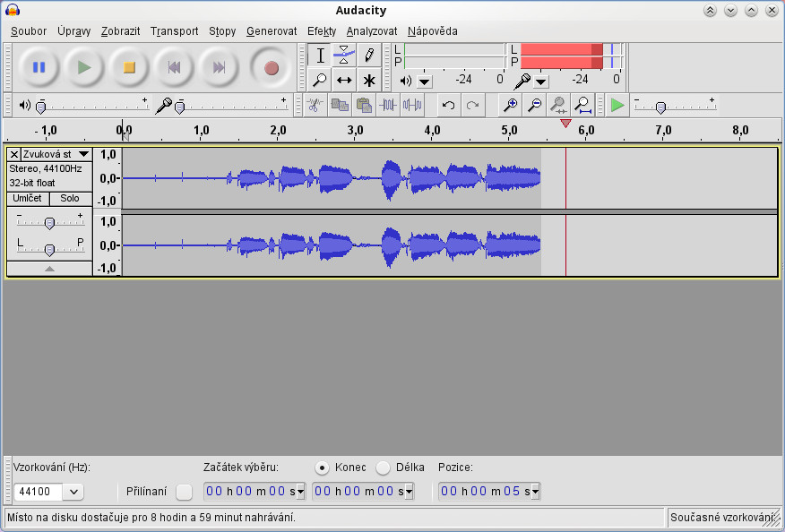
Task: Click the track gain slider
Action: [x=49, y=222]
